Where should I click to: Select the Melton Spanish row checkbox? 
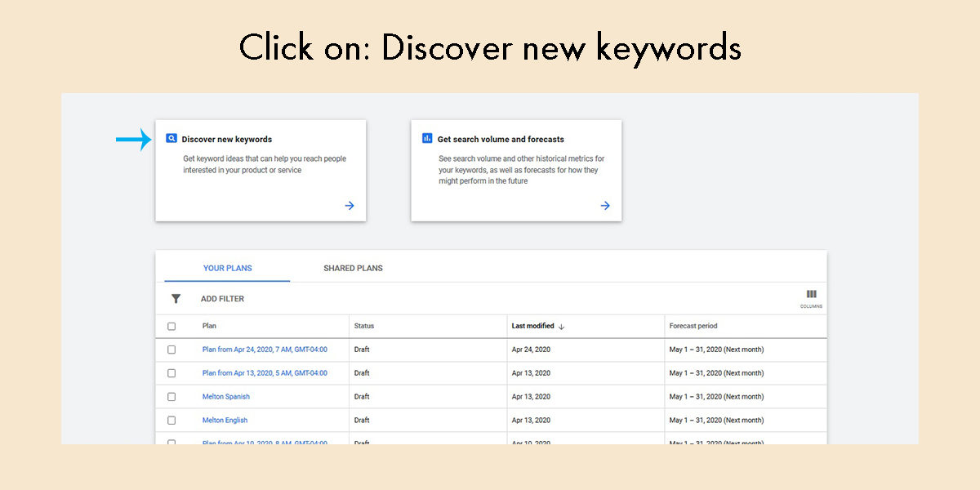pyautogui.click(x=171, y=397)
